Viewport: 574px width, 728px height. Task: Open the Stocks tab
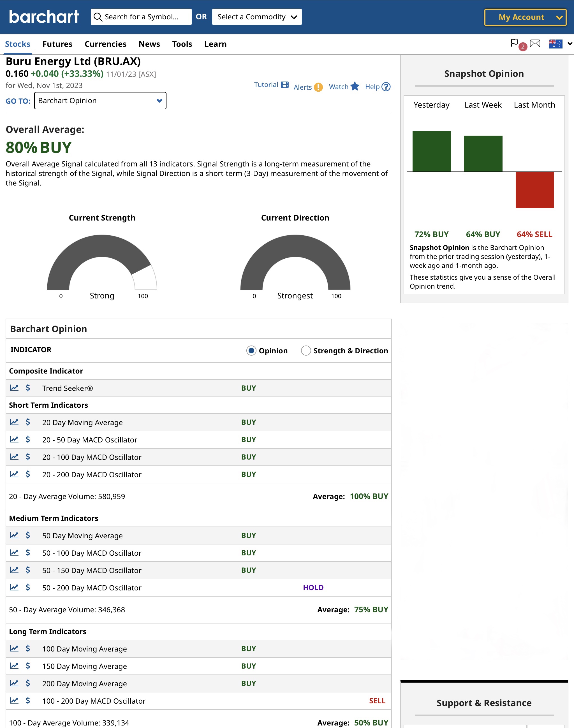[x=17, y=44]
